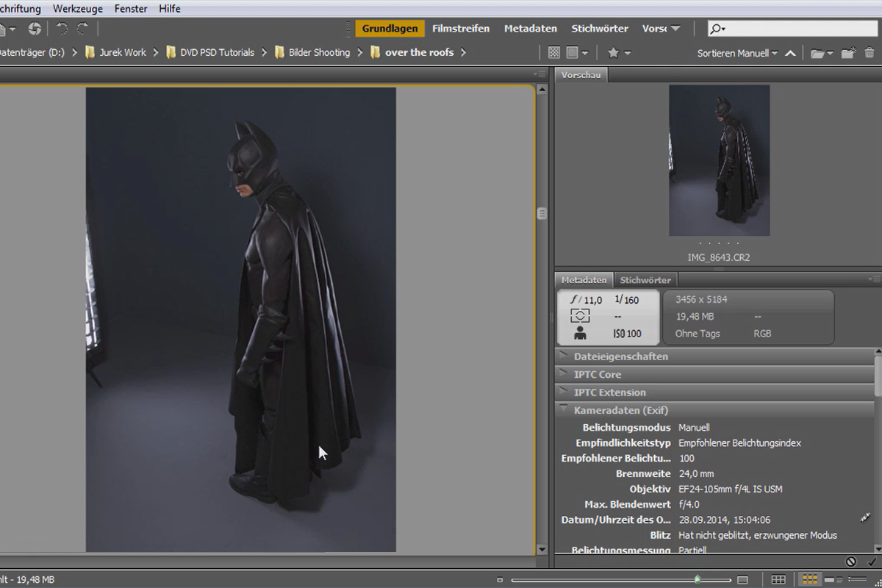
Task: Switch to Filmstreifen workspace
Action: coord(461,29)
